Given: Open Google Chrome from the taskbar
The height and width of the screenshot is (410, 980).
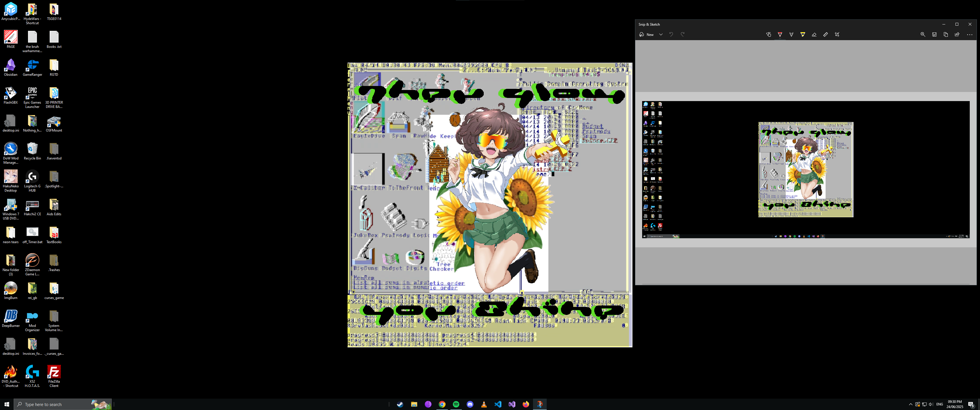Looking at the screenshot, I should 442,404.
